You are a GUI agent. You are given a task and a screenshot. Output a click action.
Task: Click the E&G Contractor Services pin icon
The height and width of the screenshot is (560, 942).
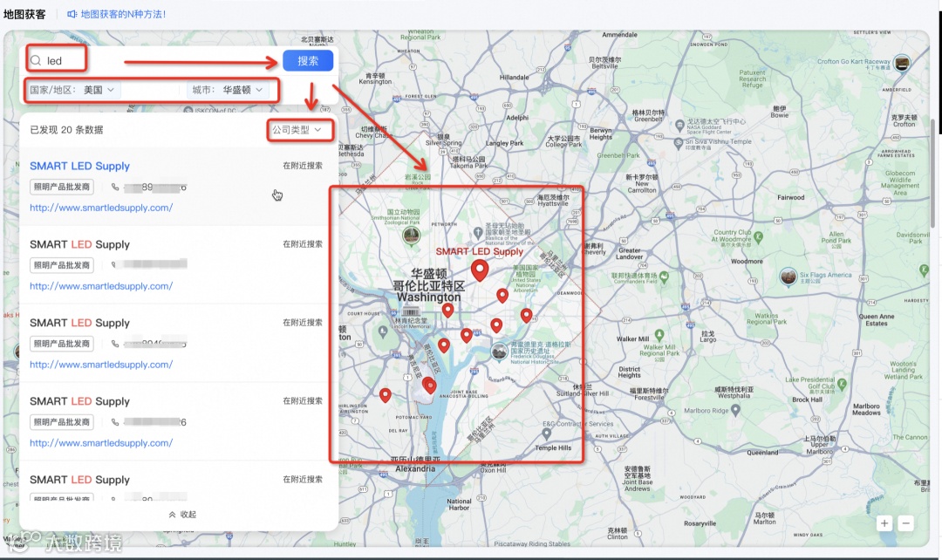tap(547, 434)
